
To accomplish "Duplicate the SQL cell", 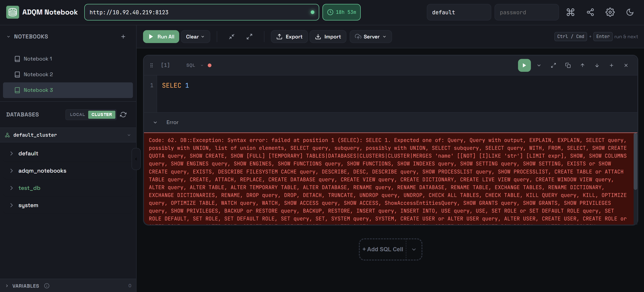I will pyautogui.click(x=568, y=65).
